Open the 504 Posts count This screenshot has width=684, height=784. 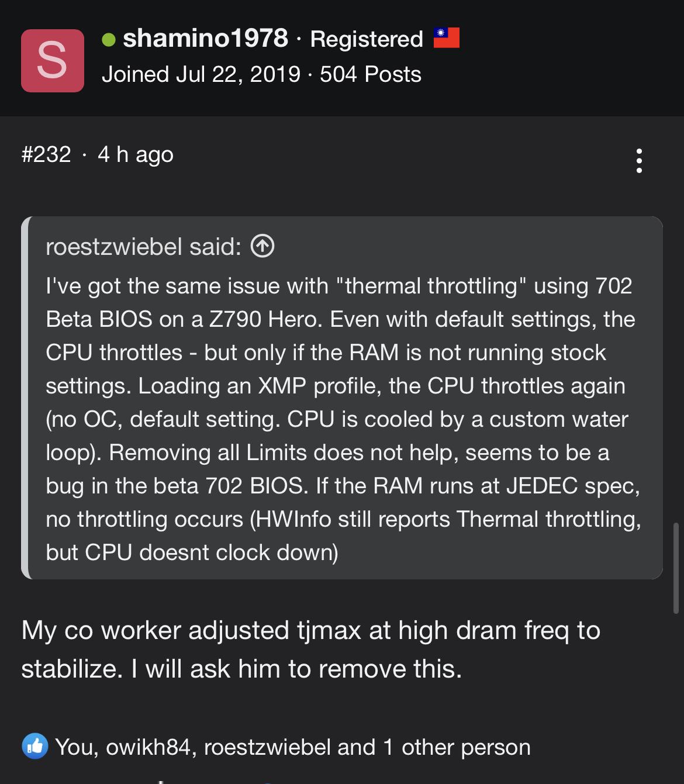coord(371,75)
